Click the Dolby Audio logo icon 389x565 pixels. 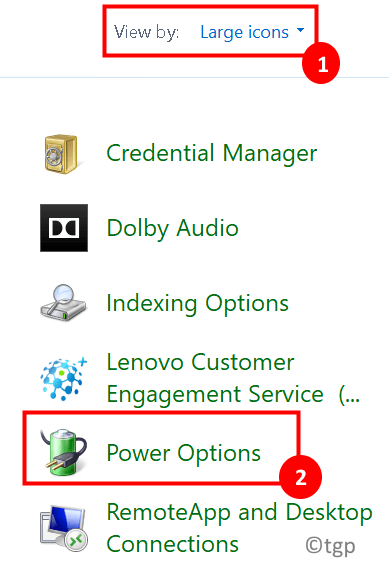coord(64,228)
